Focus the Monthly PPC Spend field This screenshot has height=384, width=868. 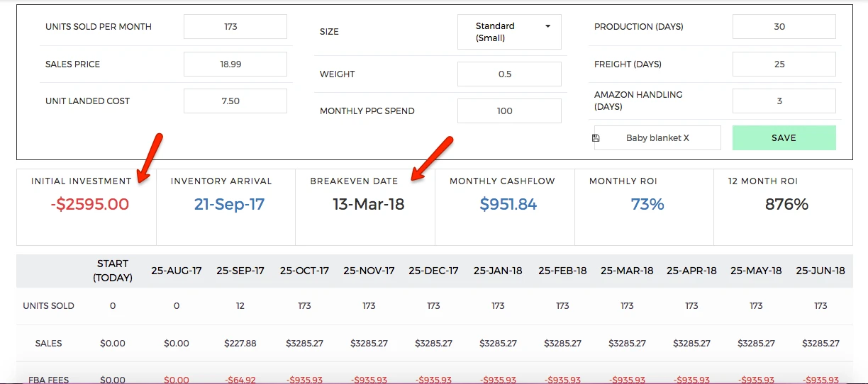click(x=509, y=111)
